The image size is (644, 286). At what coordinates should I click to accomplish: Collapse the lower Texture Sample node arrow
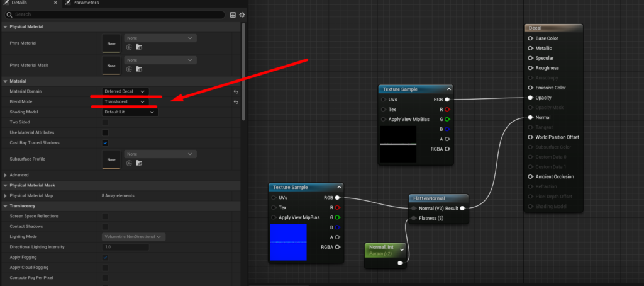tap(339, 187)
